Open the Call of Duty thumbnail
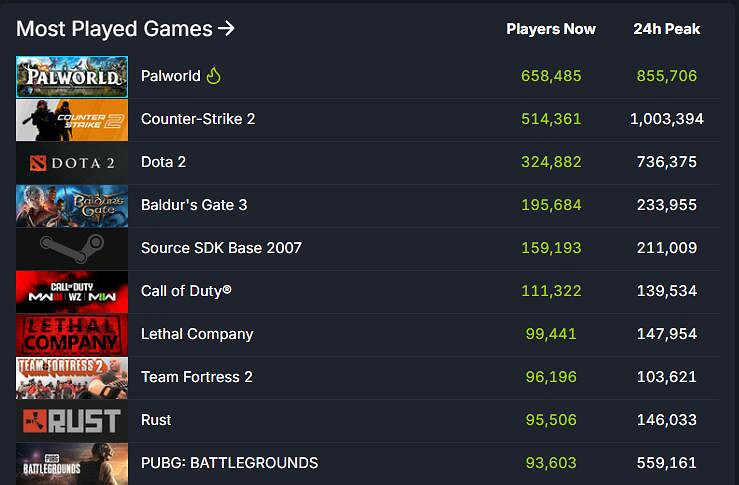This screenshot has width=739, height=485. pyautogui.click(x=72, y=292)
